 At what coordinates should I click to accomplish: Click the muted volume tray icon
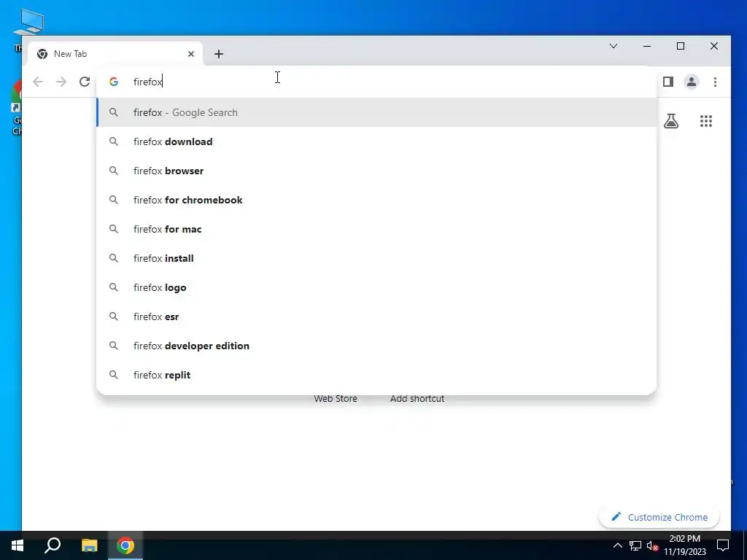pos(652,545)
